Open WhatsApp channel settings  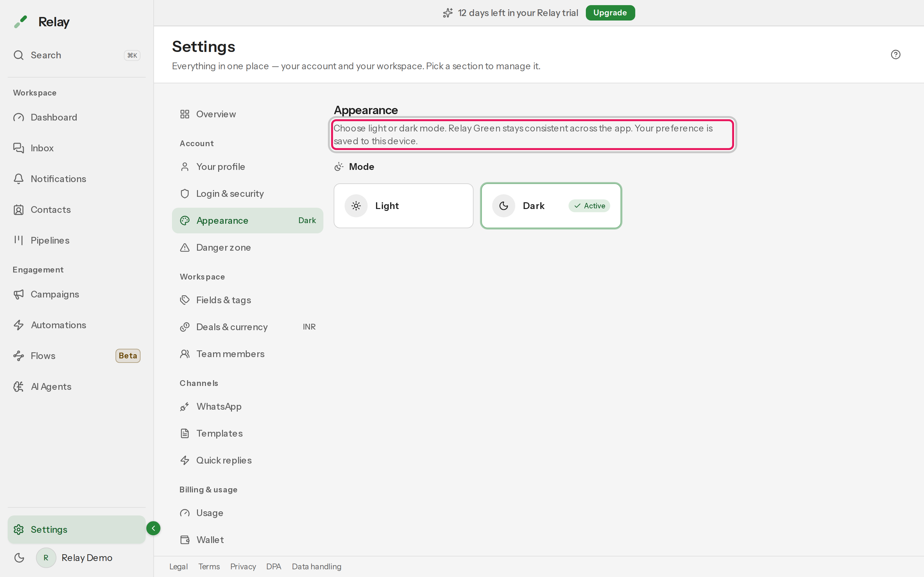(247, 406)
